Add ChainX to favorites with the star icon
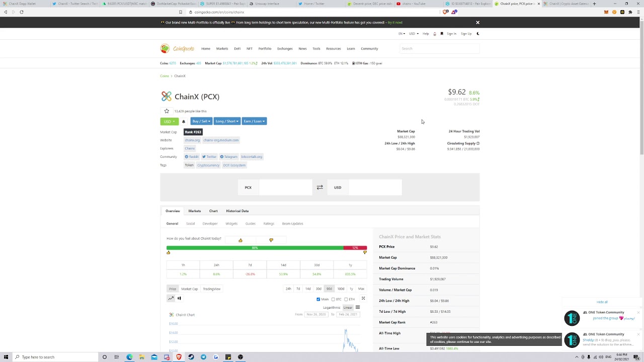Screen dimensions: 644x362 (x=167, y=111)
